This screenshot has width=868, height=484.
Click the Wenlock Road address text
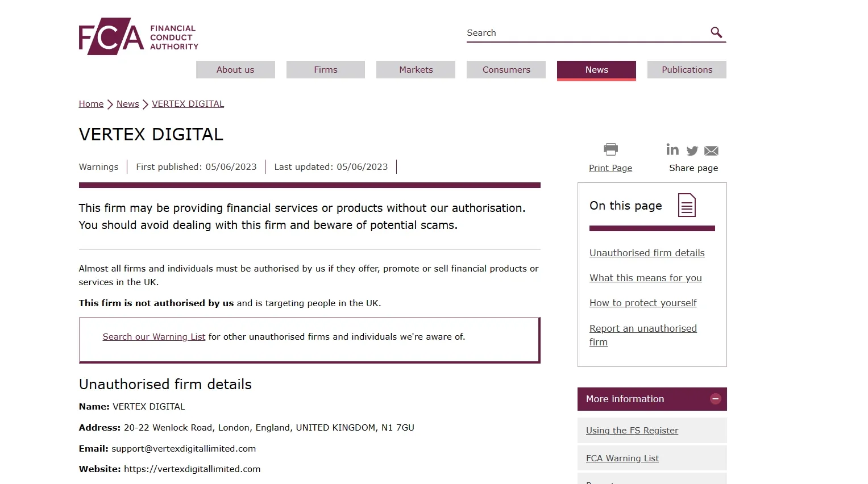pos(269,428)
